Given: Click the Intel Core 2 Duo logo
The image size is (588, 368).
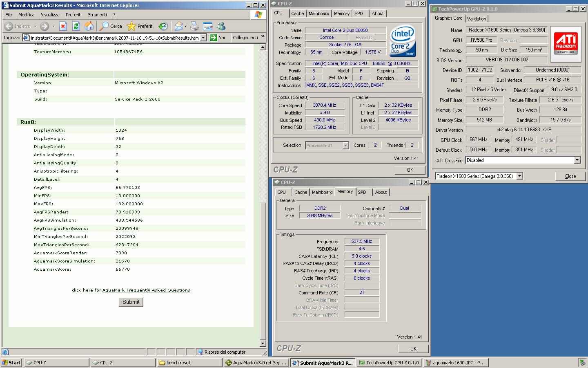Looking at the screenshot, I should pos(403,41).
